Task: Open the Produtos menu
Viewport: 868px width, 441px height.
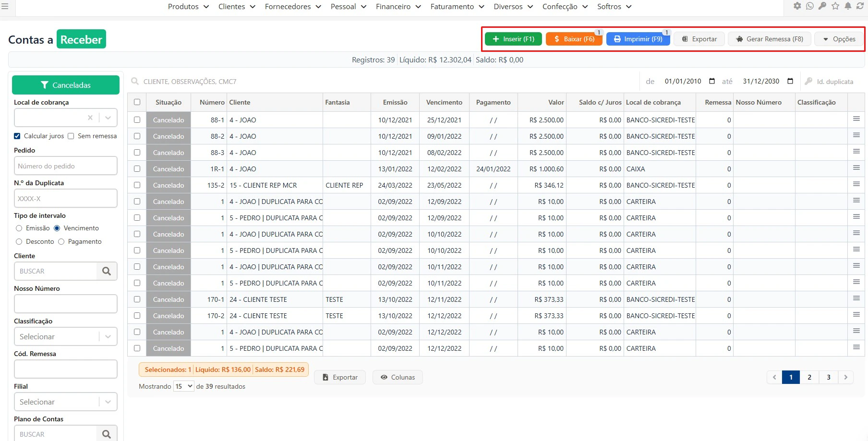Action: coord(188,7)
